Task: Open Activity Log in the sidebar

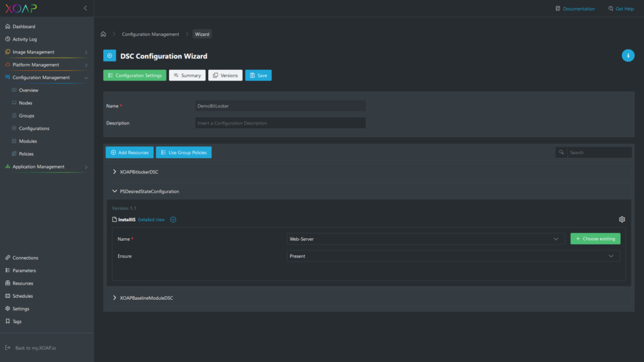Action: 25,39
